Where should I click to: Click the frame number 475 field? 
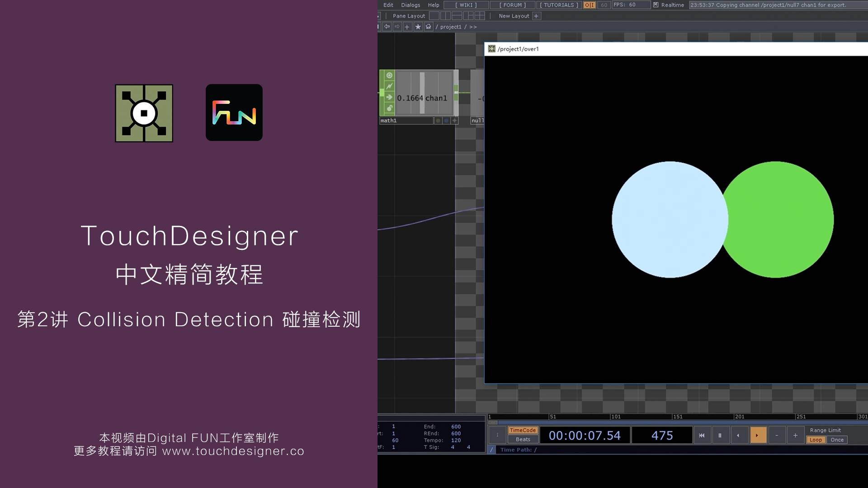(662, 436)
